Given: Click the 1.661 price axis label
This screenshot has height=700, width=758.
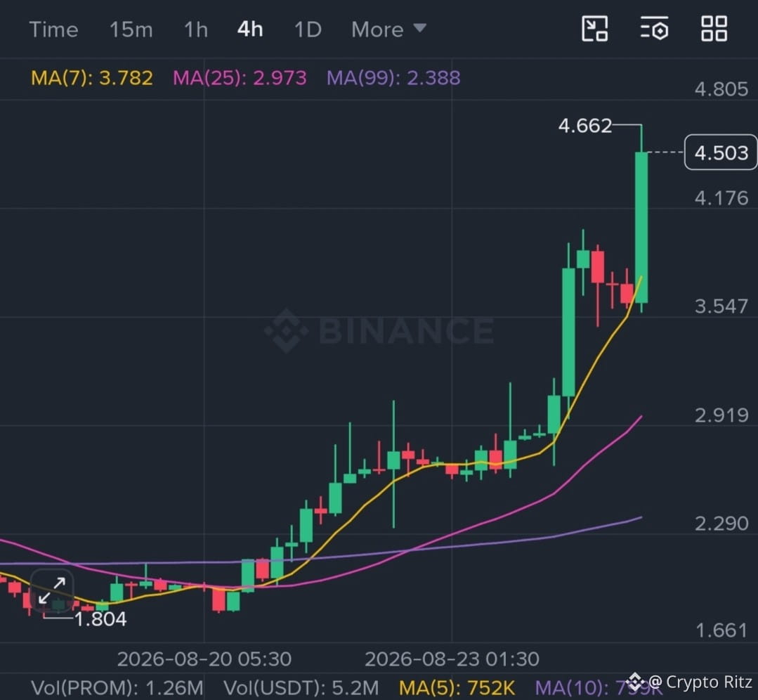Looking at the screenshot, I should coord(721,630).
